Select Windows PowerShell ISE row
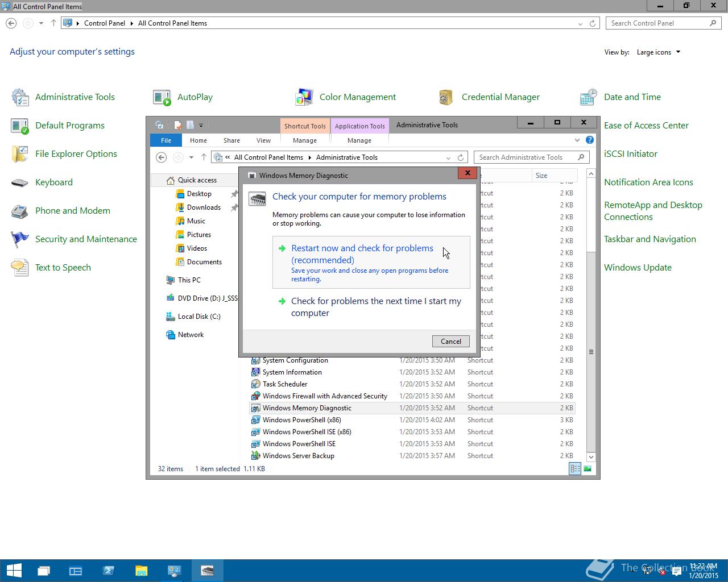Image resolution: width=728 pixels, height=582 pixels. pyautogui.click(x=412, y=444)
